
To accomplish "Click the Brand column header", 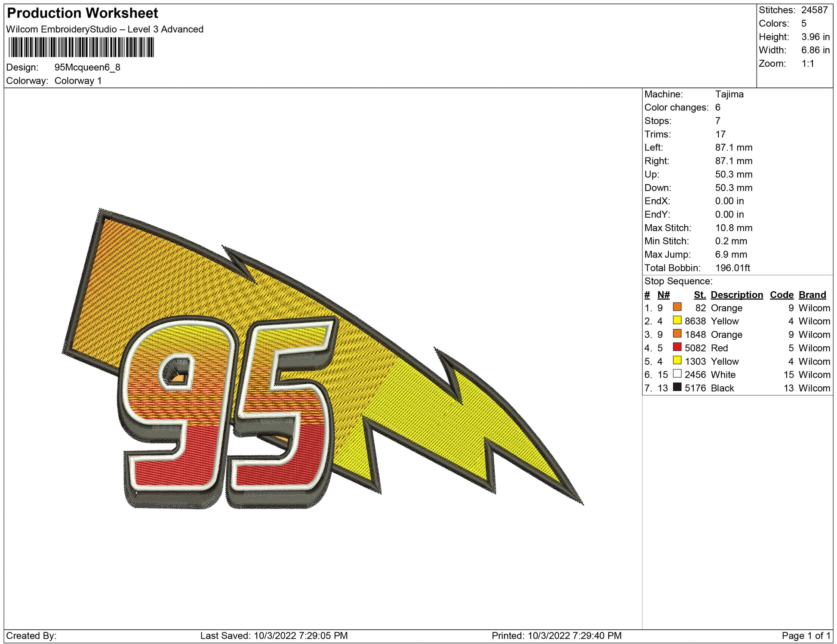I will point(812,295).
